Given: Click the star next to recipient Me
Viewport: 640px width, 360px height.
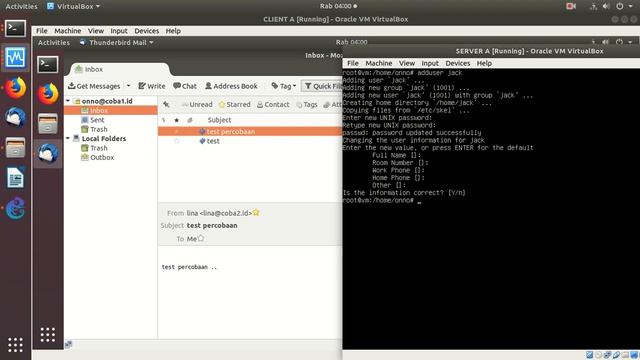Looking at the screenshot, I should 200,238.
